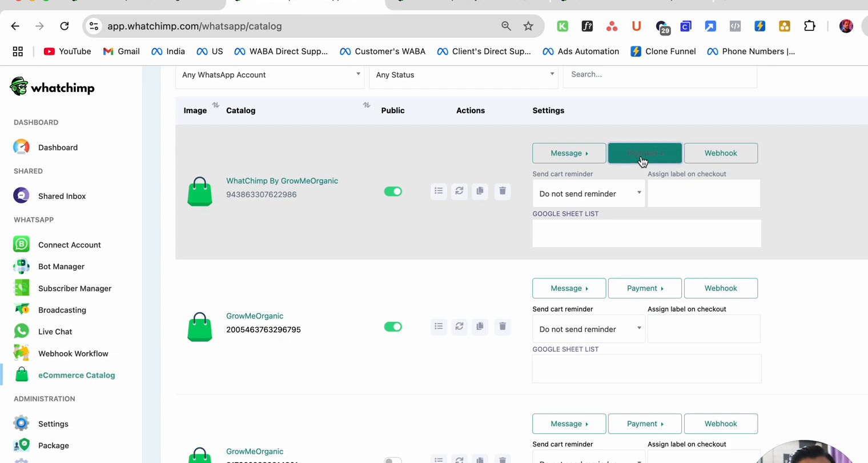Open product list for WhatChimp By GrowMeOrganic catalog
This screenshot has width=868, height=463.
point(439,191)
